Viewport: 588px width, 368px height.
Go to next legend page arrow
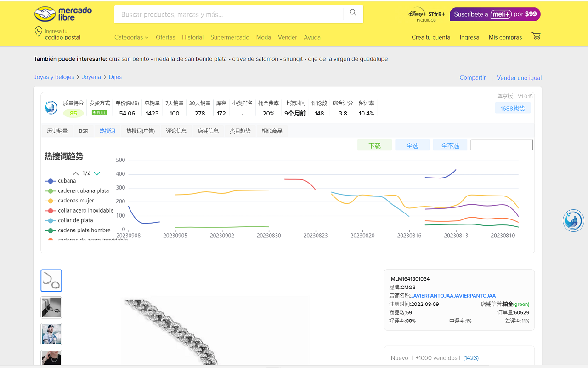(x=97, y=173)
